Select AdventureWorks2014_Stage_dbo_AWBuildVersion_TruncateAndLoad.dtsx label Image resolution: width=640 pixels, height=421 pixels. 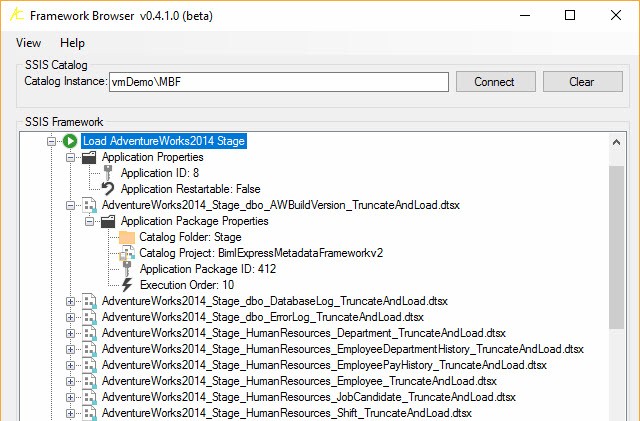pos(281,205)
